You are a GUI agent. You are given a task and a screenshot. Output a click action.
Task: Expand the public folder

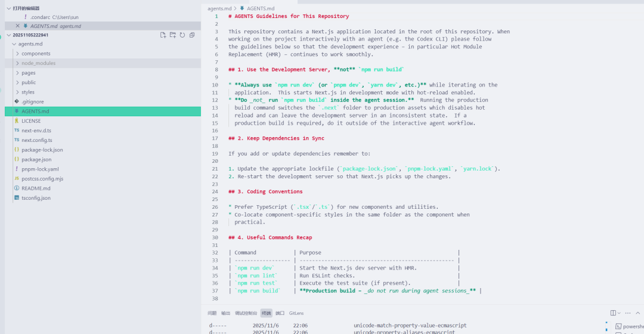(x=17, y=82)
